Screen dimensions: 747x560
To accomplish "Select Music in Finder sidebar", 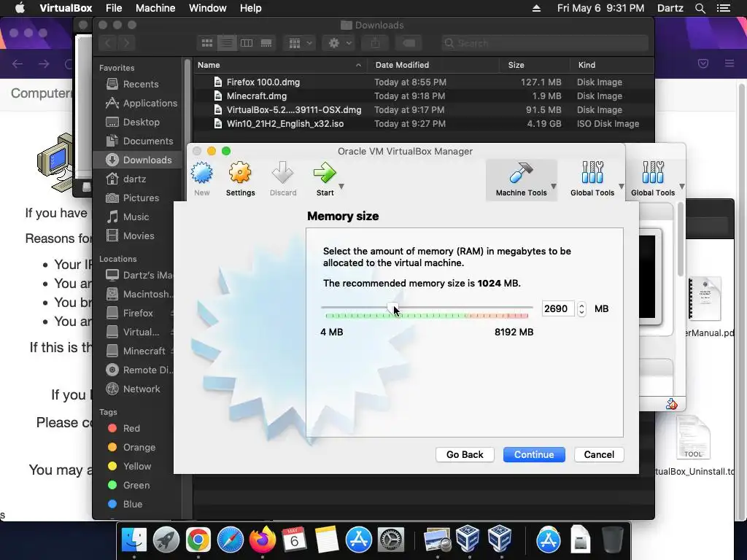I will point(137,217).
